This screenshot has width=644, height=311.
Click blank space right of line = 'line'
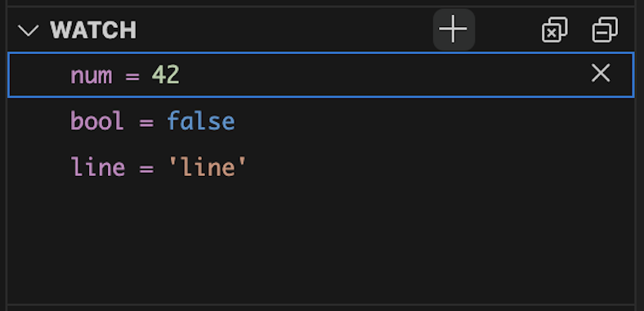click(440, 167)
